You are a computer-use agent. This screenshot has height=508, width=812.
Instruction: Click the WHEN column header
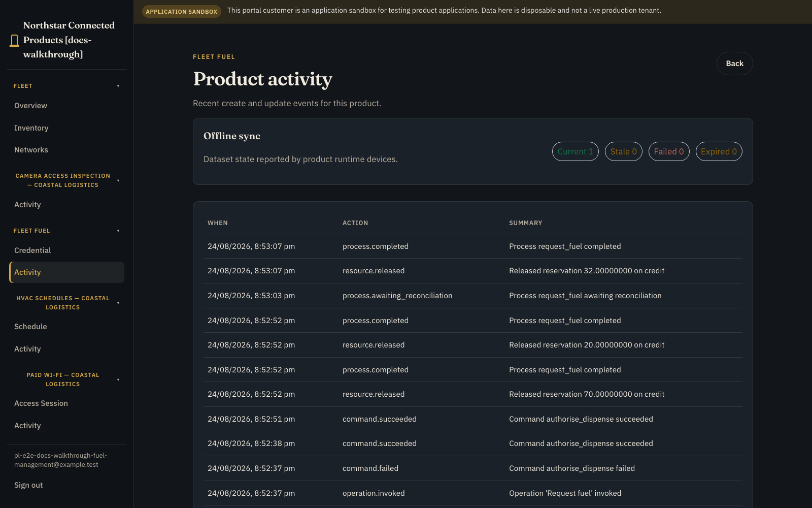pyautogui.click(x=218, y=223)
